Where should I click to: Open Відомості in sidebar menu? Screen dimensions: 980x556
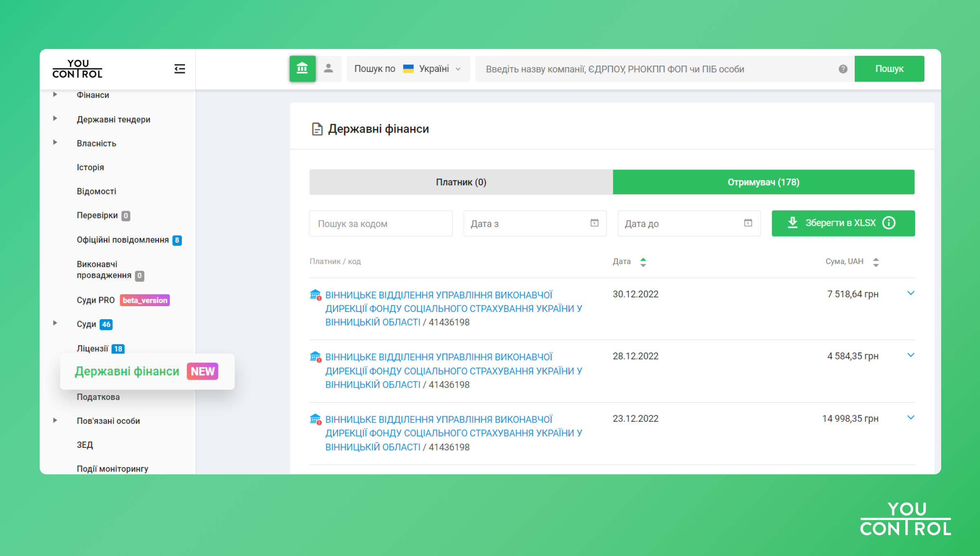pyautogui.click(x=96, y=191)
